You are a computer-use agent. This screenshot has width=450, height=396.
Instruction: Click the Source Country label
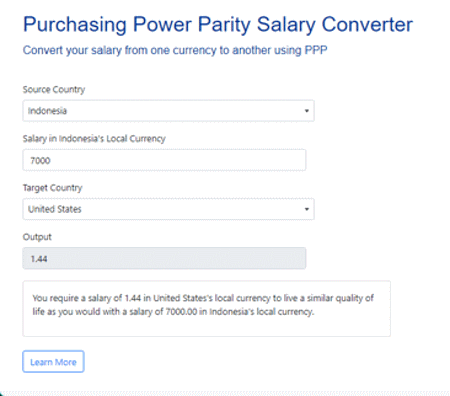click(x=54, y=90)
